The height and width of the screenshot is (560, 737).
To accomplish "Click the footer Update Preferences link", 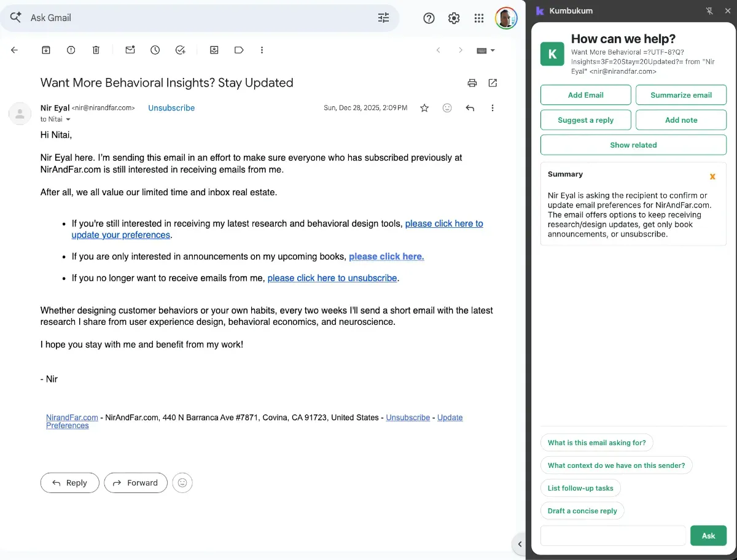I will (x=450, y=418).
